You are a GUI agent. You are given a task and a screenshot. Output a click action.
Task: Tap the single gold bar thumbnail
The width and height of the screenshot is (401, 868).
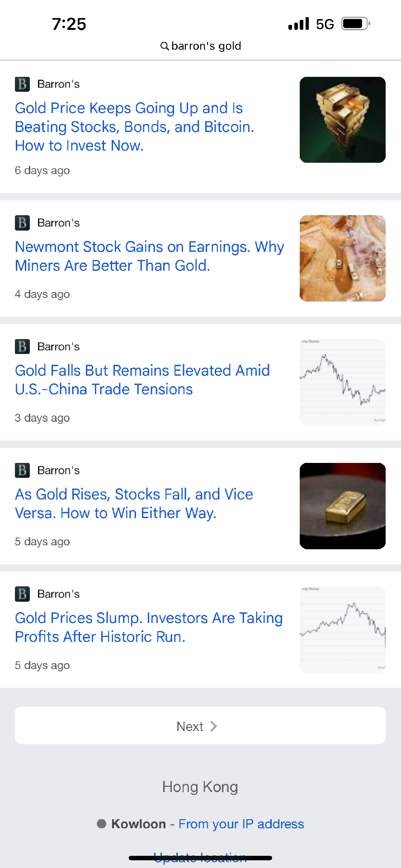coord(342,506)
